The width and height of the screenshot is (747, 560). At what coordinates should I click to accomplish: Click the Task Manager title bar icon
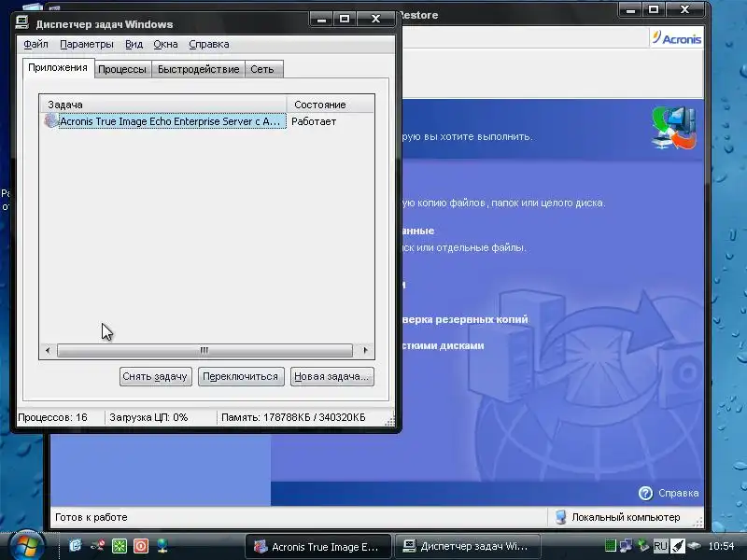click(21, 22)
